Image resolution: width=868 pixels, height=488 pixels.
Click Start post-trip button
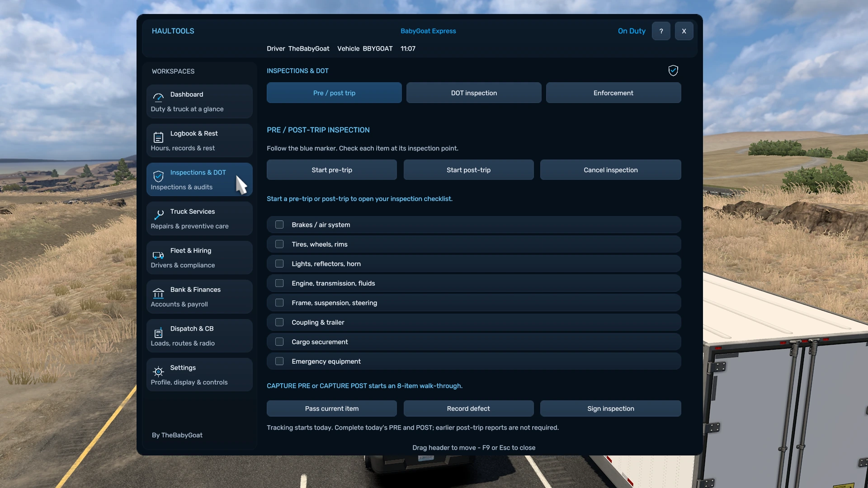468,170
